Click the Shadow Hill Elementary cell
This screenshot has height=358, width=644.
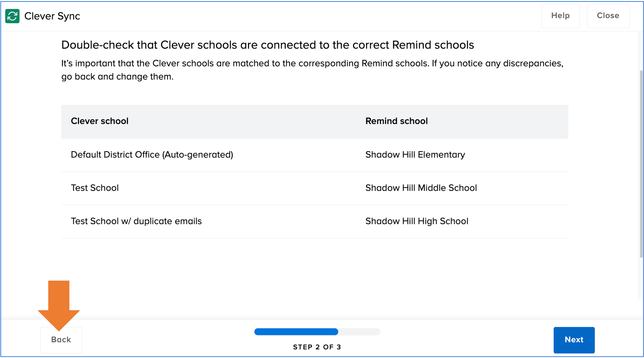coord(415,155)
